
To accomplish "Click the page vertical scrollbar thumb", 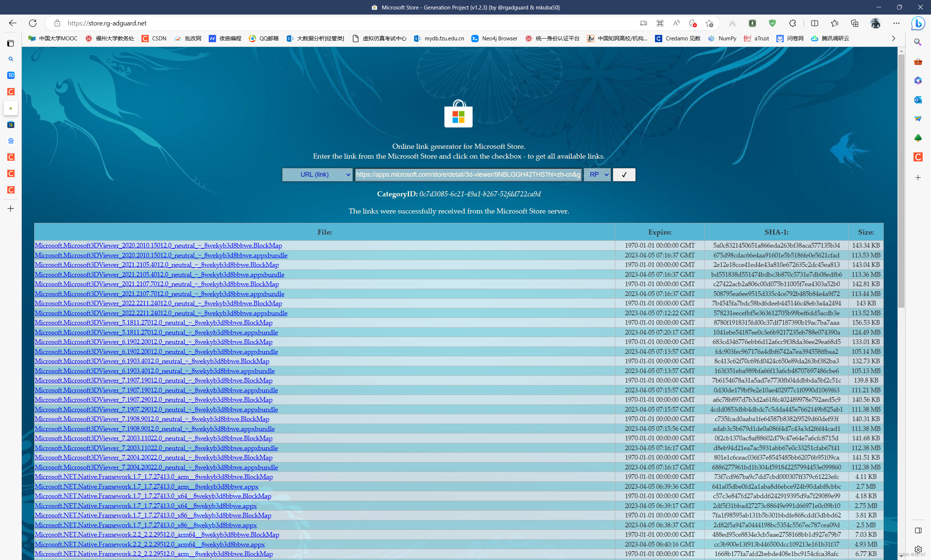I will [901, 181].
